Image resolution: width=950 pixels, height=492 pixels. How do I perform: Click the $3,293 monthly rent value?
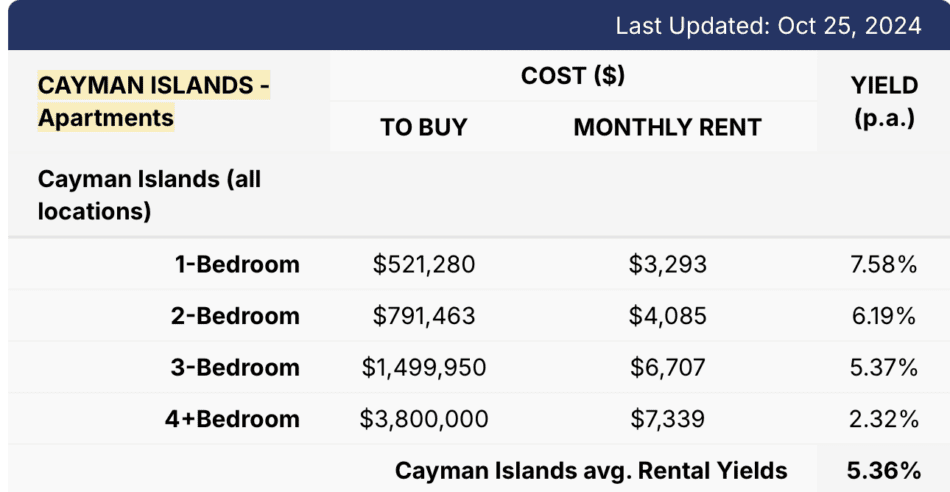pyautogui.click(x=667, y=265)
